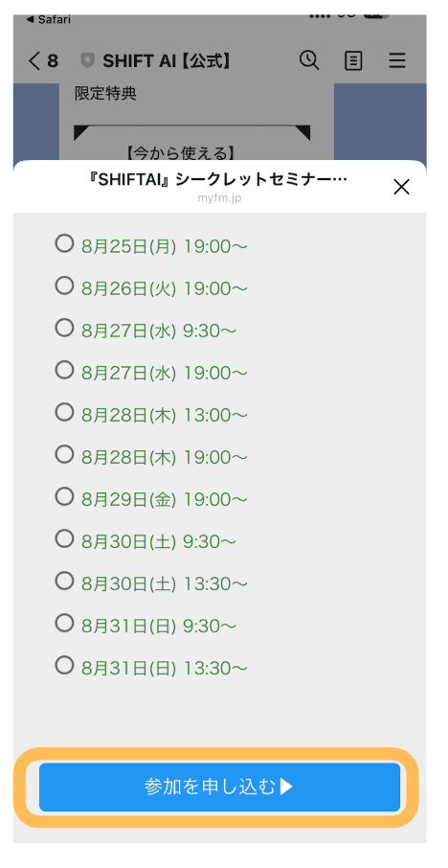Click the 参加を申し込む submit button
The width and height of the screenshot is (448, 868).
[x=219, y=787]
